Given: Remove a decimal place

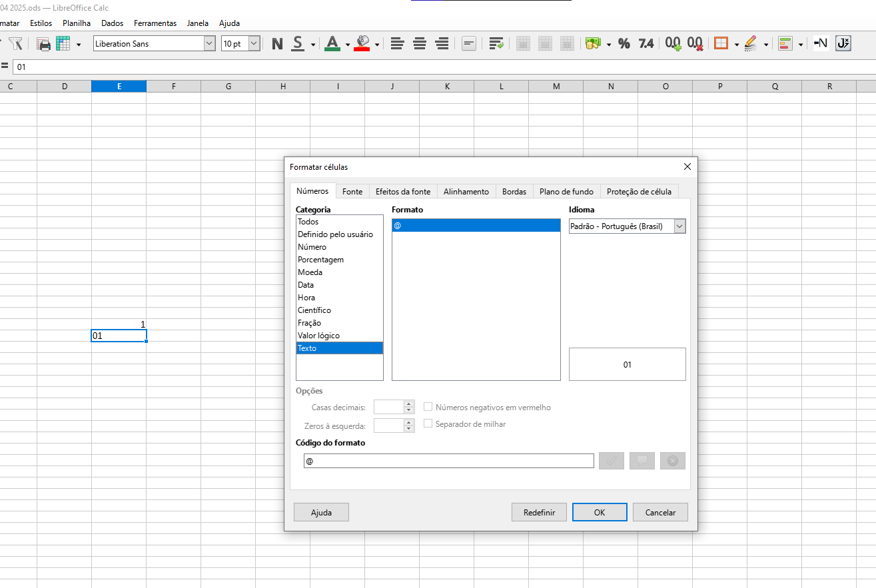Looking at the screenshot, I should pos(695,44).
